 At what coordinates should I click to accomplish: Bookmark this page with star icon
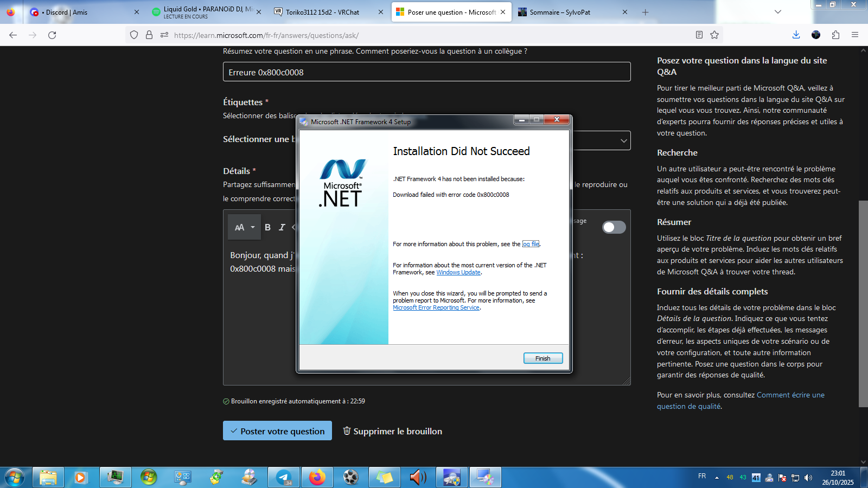(714, 35)
